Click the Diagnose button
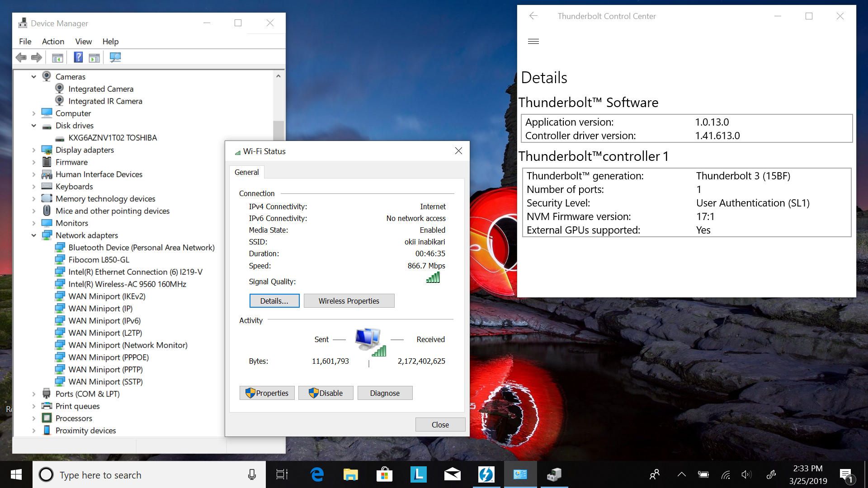Screen dimensions: 868x488 (385, 393)
